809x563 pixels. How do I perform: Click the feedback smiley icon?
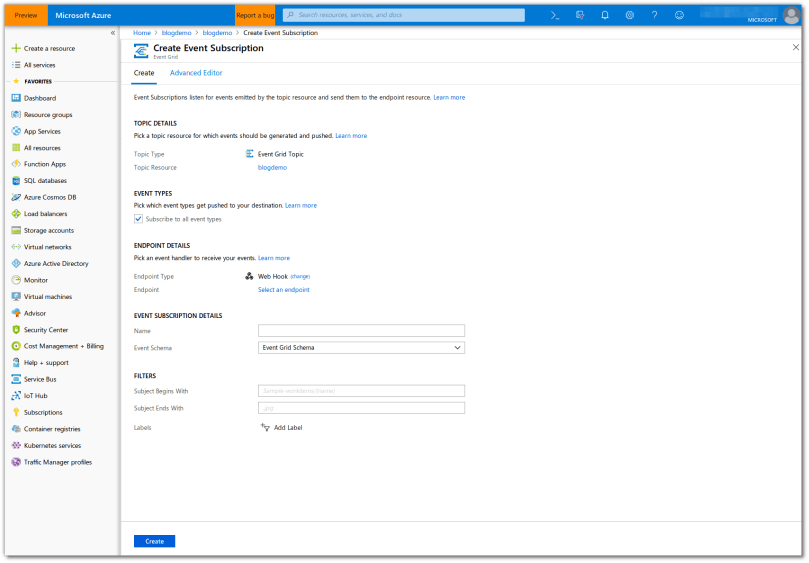[680, 15]
